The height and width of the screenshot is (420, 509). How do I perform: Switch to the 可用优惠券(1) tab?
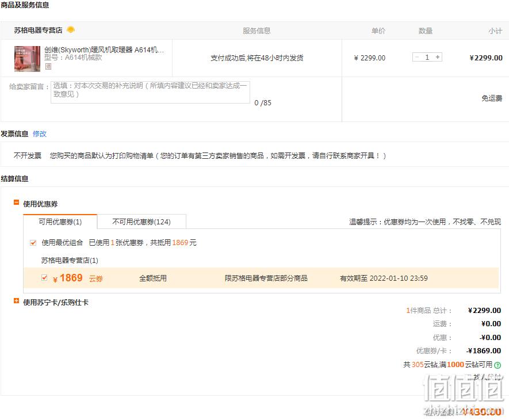pyautogui.click(x=60, y=222)
